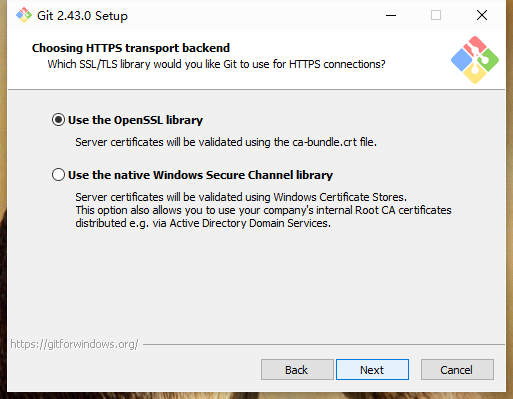The height and width of the screenshot is (399, 513).
Task: Click the "Use the native Windows Secure Channel library" label
Action: pyautogui.click(x=200, y=175)
